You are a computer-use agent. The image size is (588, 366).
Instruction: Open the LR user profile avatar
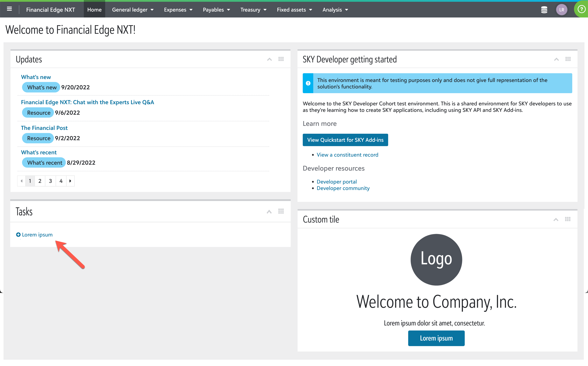click(x=561, y=10)
